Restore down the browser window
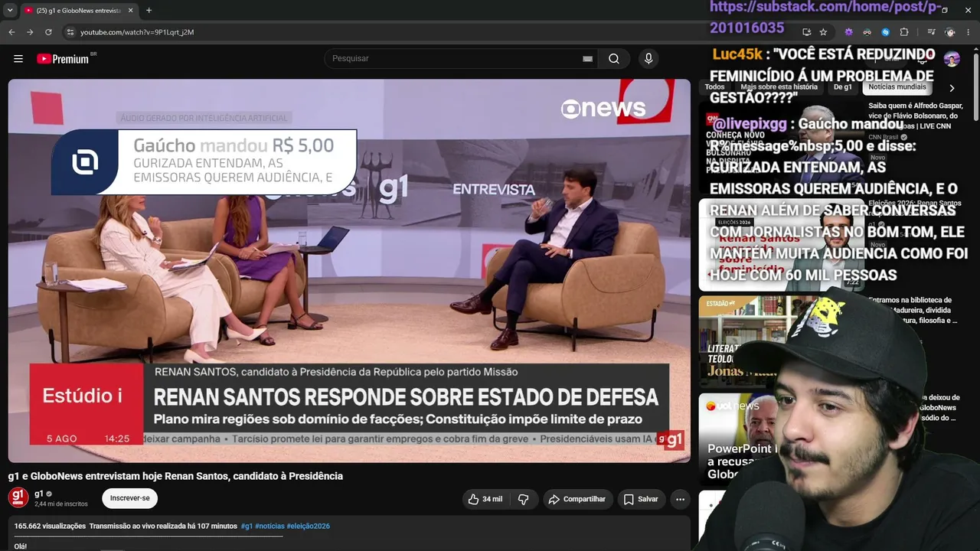This screenshot has width=980, height=551. coord(944,10)
